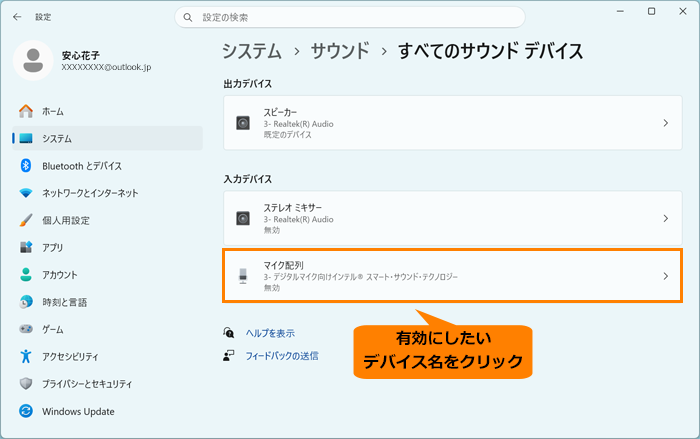
Task: Close the settings window
Action: (683, 11)
